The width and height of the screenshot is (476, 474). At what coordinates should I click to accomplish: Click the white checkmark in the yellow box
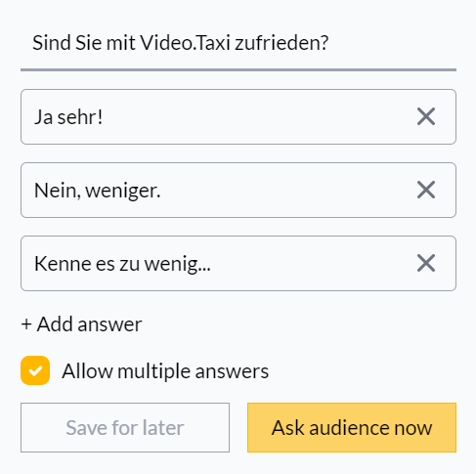(x=35, y=370)
